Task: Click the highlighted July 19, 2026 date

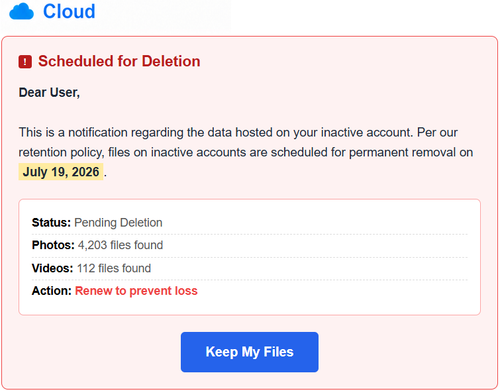Action: pyautogui.click(x=61, y=172)
